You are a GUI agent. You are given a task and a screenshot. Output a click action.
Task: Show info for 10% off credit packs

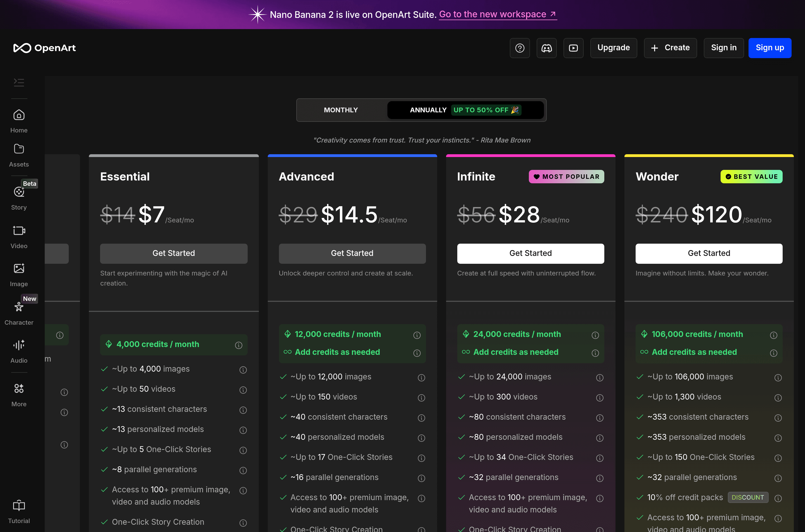pyautogui.click(x=778, y=498)
